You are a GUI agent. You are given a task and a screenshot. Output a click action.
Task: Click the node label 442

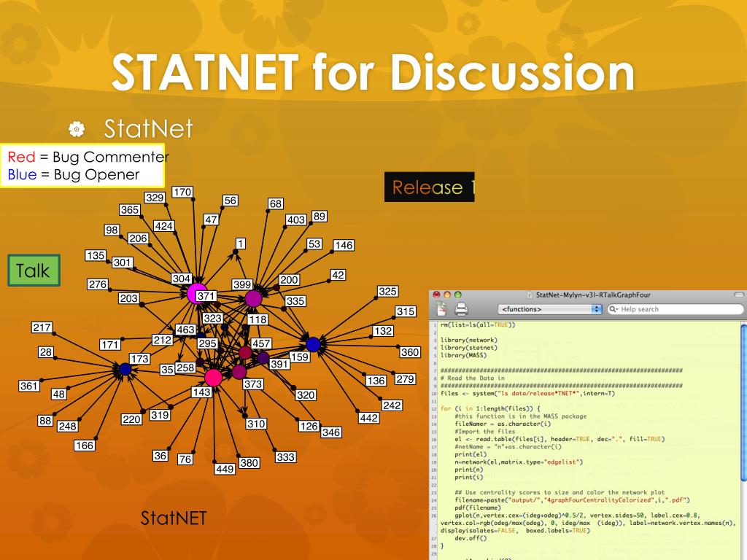pos(369,418)
